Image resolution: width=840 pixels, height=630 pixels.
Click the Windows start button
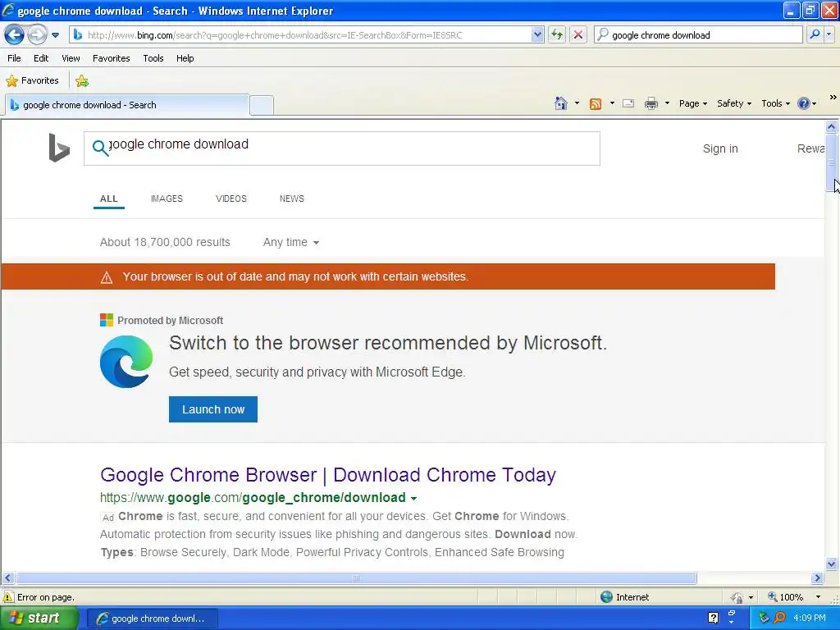point(39,619)
